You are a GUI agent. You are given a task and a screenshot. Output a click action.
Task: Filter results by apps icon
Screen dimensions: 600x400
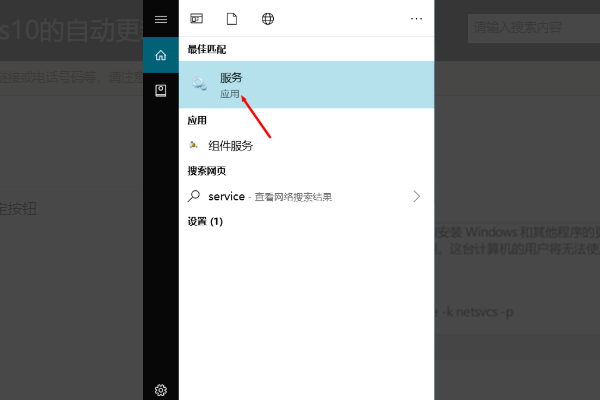[x=197, y=18]
